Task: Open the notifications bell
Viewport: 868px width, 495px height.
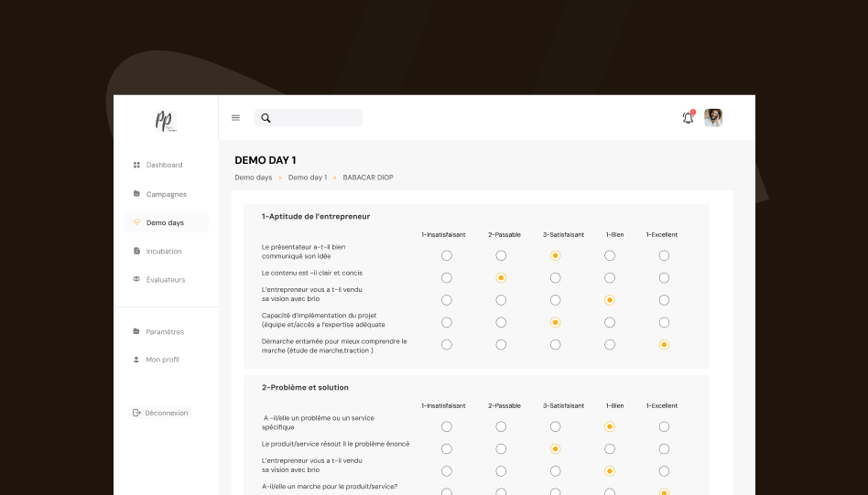Action: [689, 117]
